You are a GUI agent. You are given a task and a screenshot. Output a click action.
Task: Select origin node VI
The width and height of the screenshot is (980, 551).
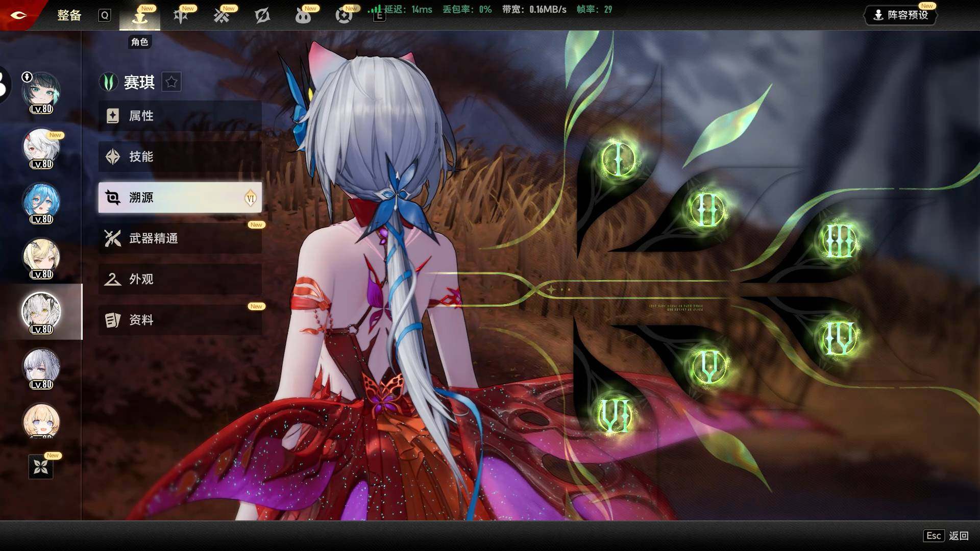(615, 415)
